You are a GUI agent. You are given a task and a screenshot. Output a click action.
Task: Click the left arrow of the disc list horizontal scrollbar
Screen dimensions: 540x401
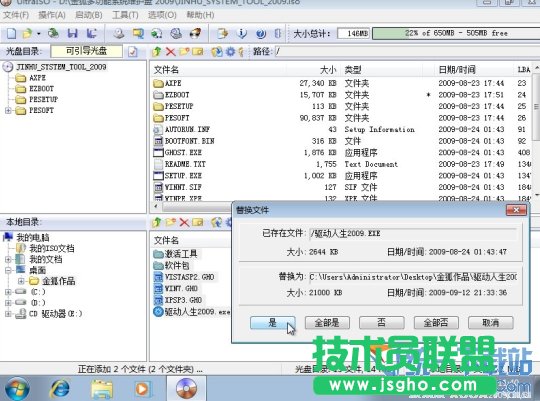click(156, 206)
